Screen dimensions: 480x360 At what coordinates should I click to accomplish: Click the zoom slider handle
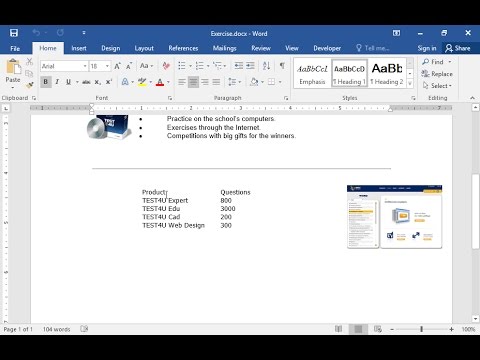[x=421, y=329]
